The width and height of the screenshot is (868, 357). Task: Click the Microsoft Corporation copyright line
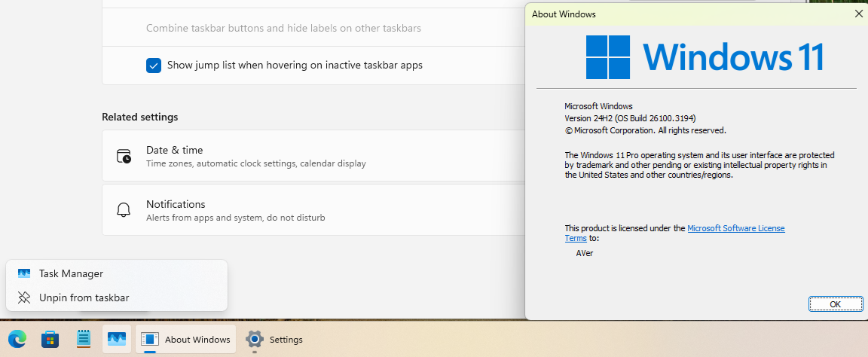click(x=646, y=130)
